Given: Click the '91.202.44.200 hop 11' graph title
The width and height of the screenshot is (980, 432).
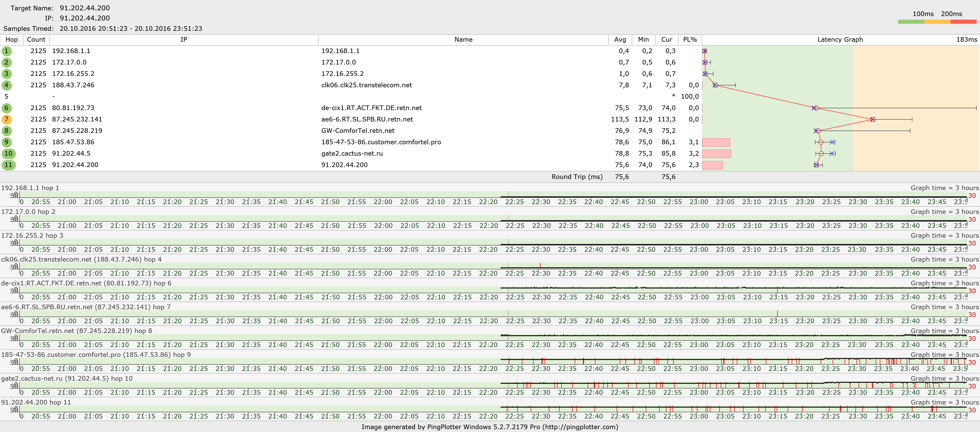Looking at the screenshot, I should tap(36, 402).
